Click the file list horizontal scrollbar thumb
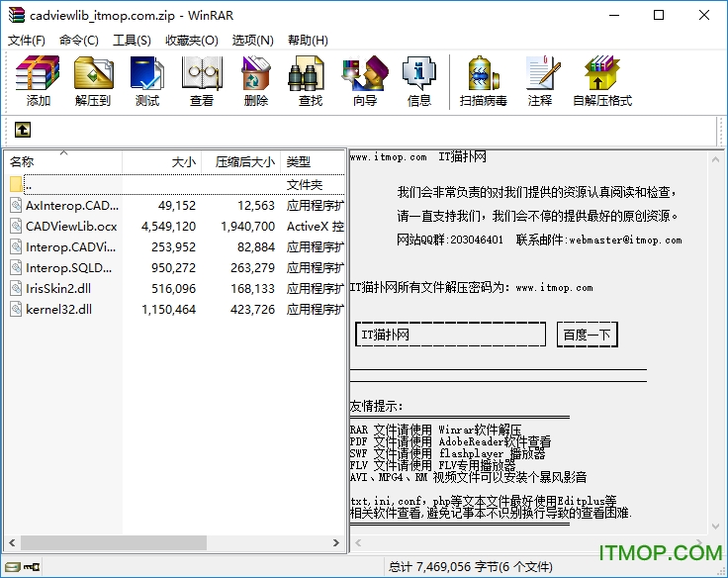Viewport: 728px width, 578px height. 114,542
